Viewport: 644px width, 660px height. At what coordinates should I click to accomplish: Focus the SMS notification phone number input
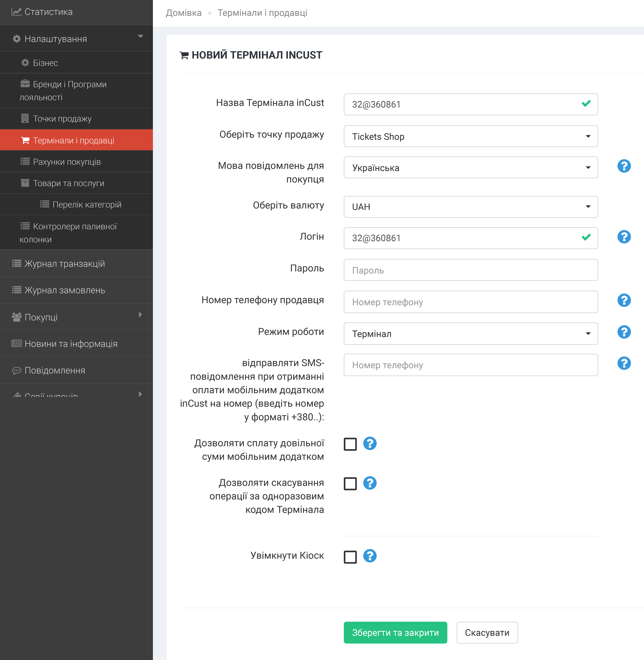pyautogui.click(x=471, y=365)
